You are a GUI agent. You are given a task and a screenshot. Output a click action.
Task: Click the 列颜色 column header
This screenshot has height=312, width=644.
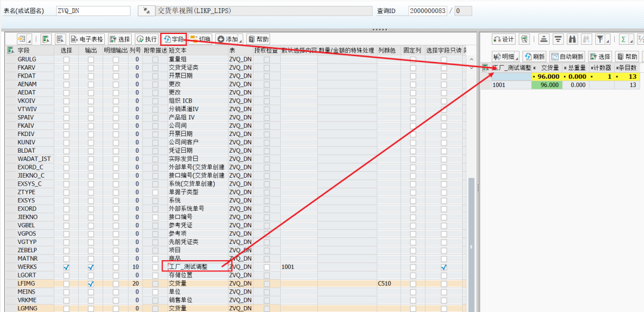[388, 51]
